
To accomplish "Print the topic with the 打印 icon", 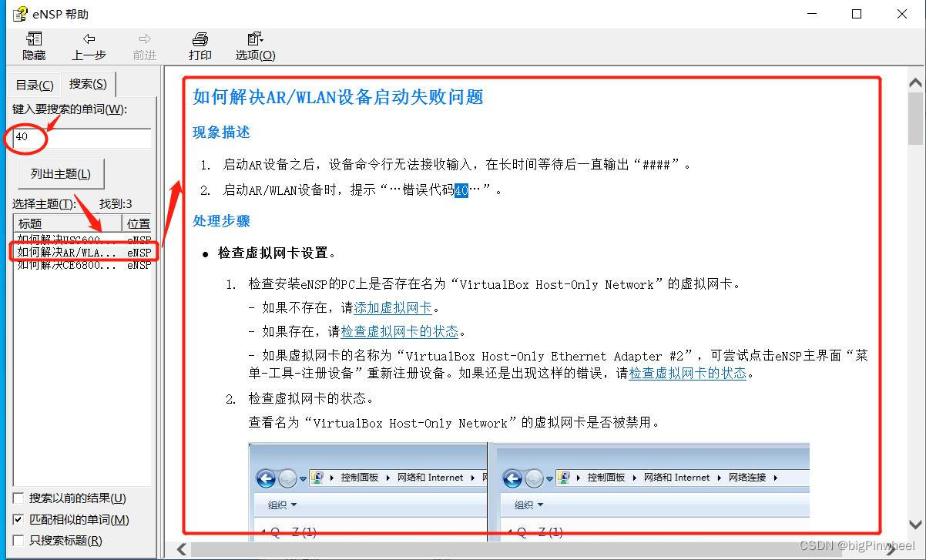I will [x=200, y=46].
